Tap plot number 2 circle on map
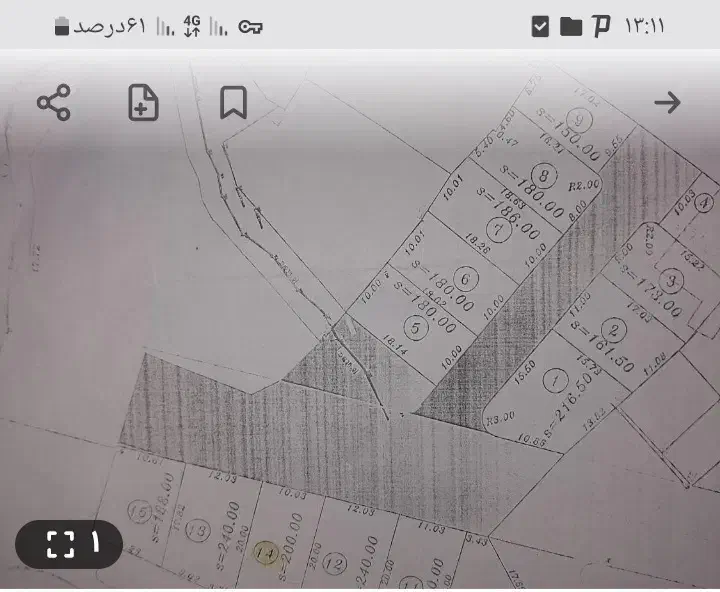Screen dimensions: 720x592 tap(614, 330)
